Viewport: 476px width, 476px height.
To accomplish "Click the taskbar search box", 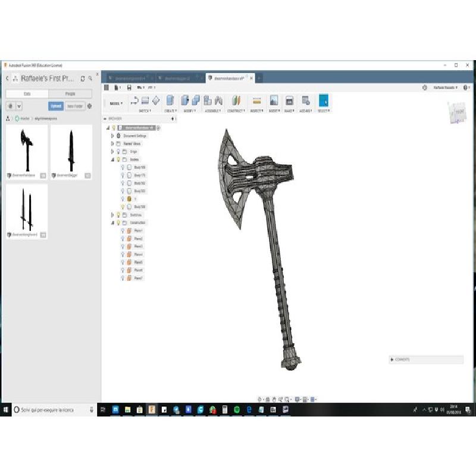I will (55, 410).
